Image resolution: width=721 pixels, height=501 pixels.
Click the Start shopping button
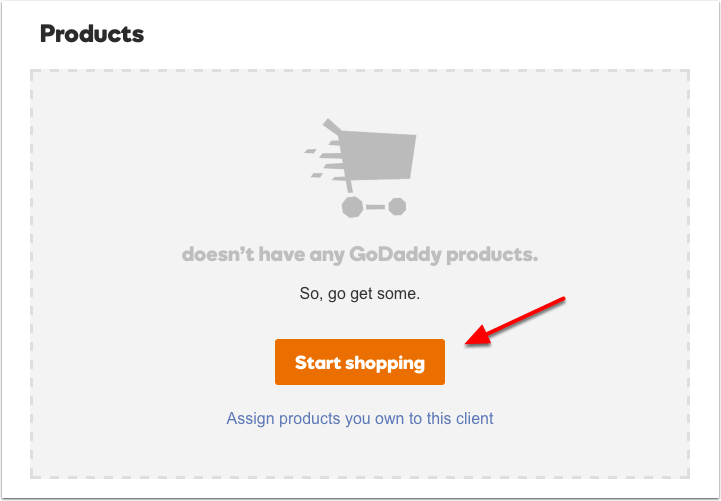click(x=359, y=362)
